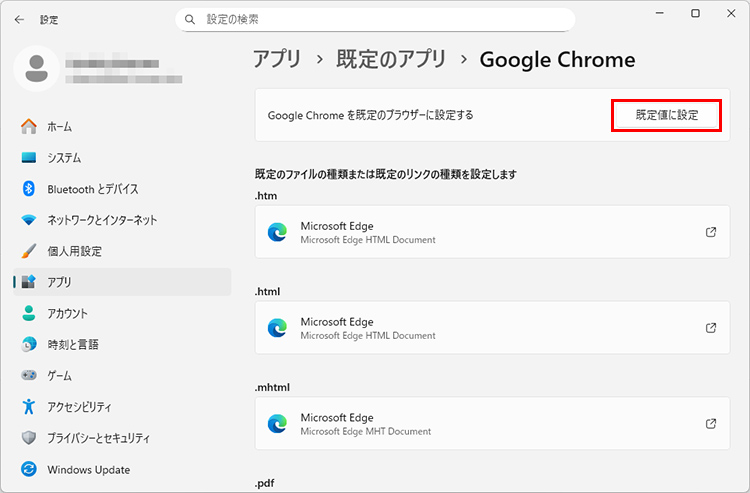750x493 pixels.
Task: Click 既定値に設定 button
Action: point(667,115)
